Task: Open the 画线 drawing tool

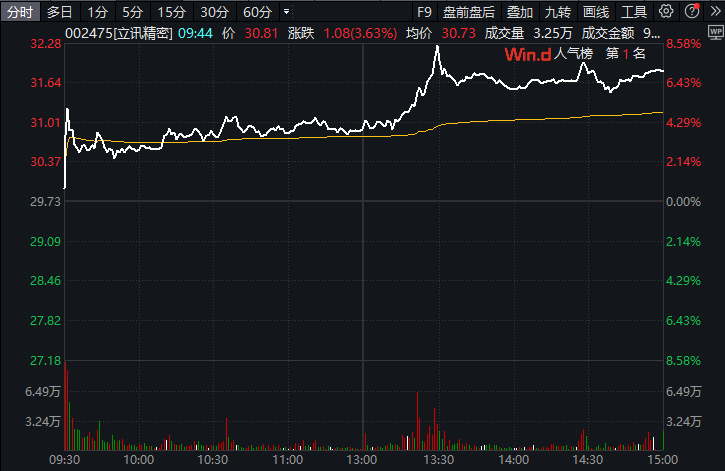Action: coord(596,12)
